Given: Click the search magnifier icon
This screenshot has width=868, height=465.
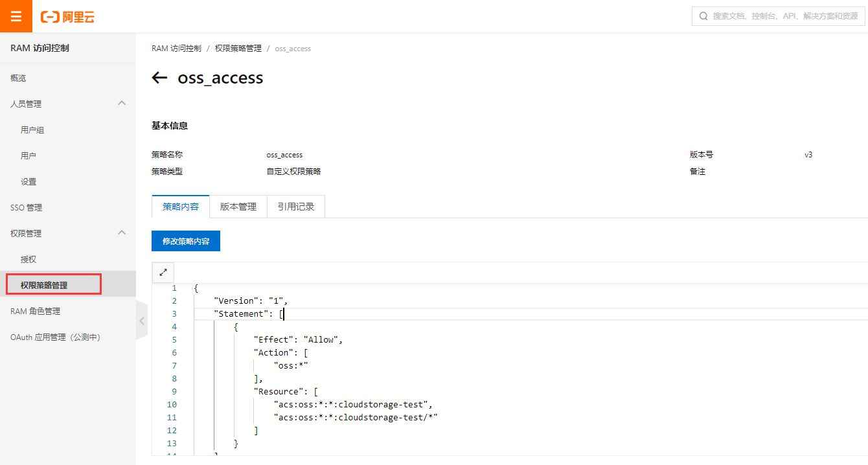Looking at the screenshot, I should pos(703,16).
